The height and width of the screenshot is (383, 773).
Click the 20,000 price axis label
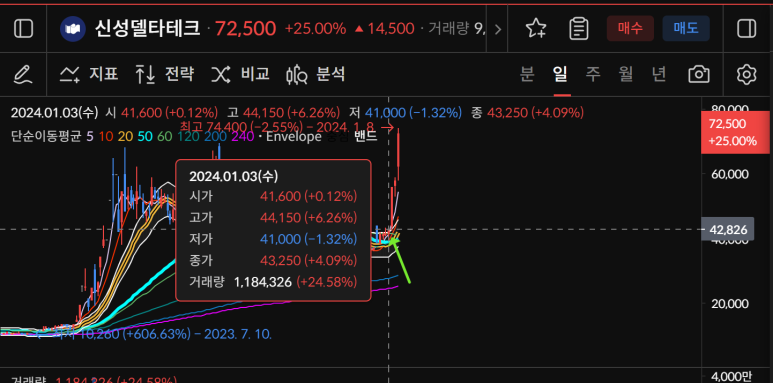pos(730,304)
